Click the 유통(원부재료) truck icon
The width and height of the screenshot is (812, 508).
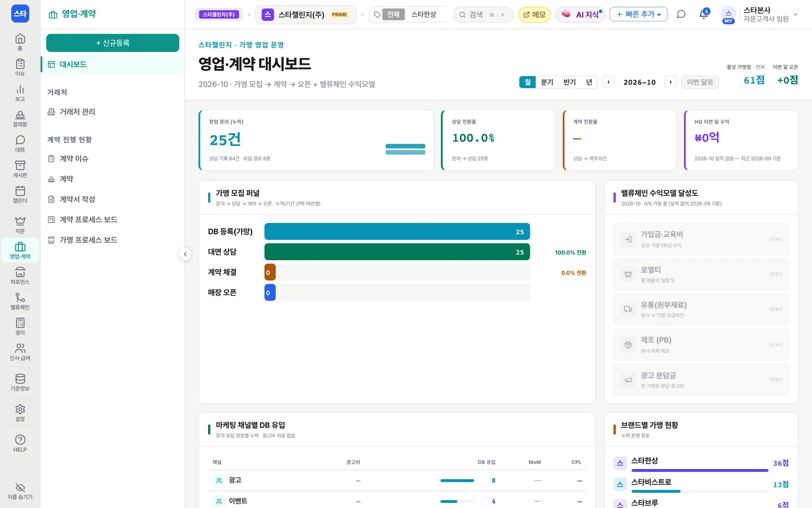(628, 309)
